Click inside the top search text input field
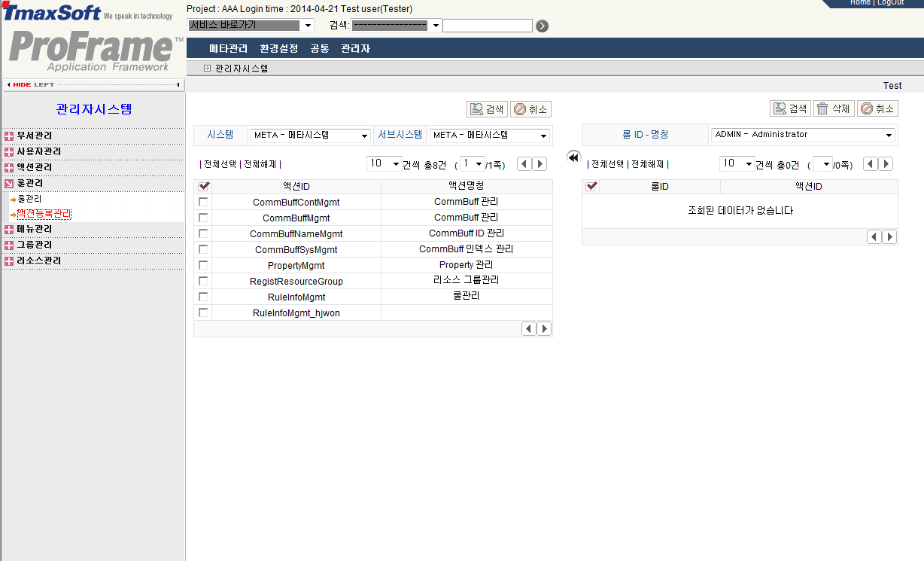Image resolution: width=924 pixels, height=561 pixels. (488, 25)
